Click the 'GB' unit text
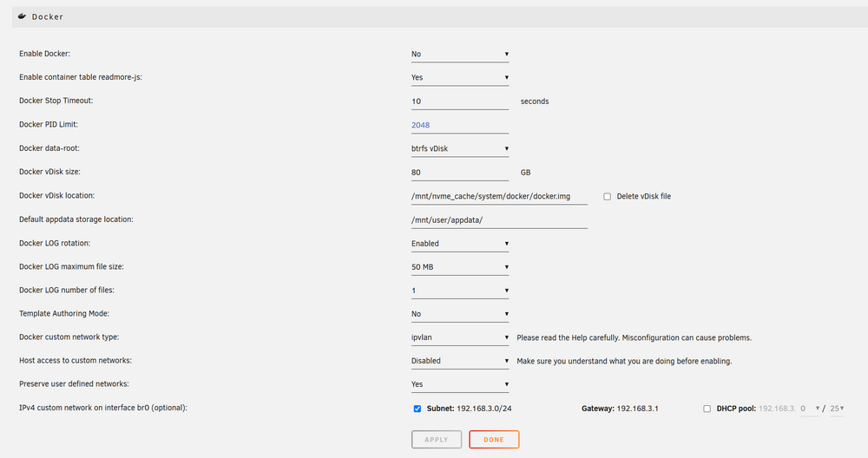This screenshot has height=458, width=868. pyautogui.click(x=525, y=173)
